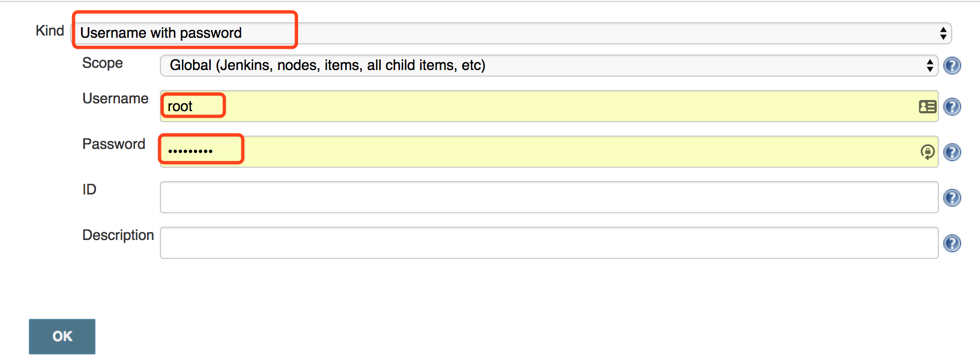Click into the masked Password field

pyautogui.click(x=549, y=152)
